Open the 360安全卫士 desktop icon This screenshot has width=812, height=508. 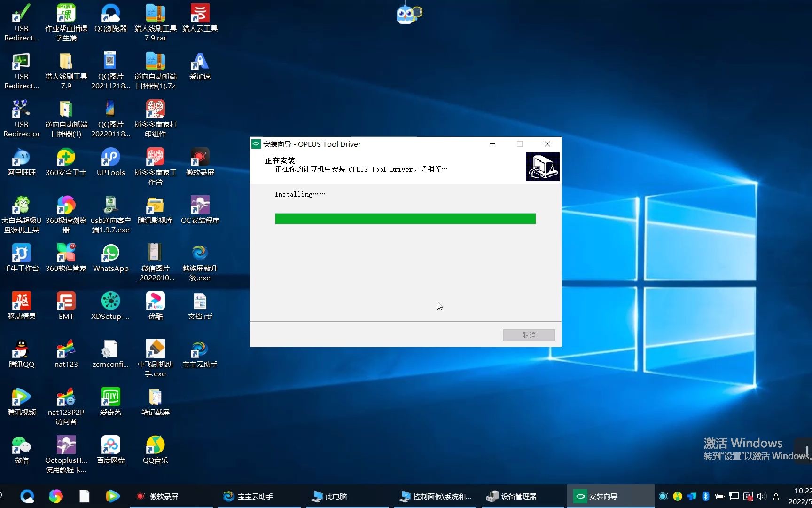click(x=66, y=162)
